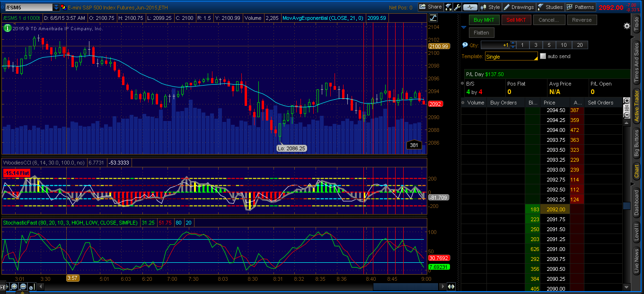Click the 2094.50 price ladder cell
Viewport: 644px width, 294px height.
[556, 110]
